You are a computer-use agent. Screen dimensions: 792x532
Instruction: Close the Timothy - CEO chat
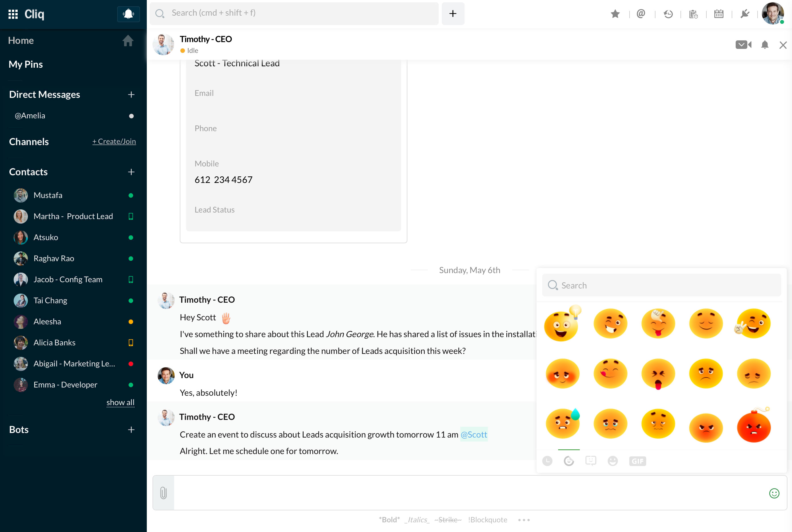tap(783, 45)
